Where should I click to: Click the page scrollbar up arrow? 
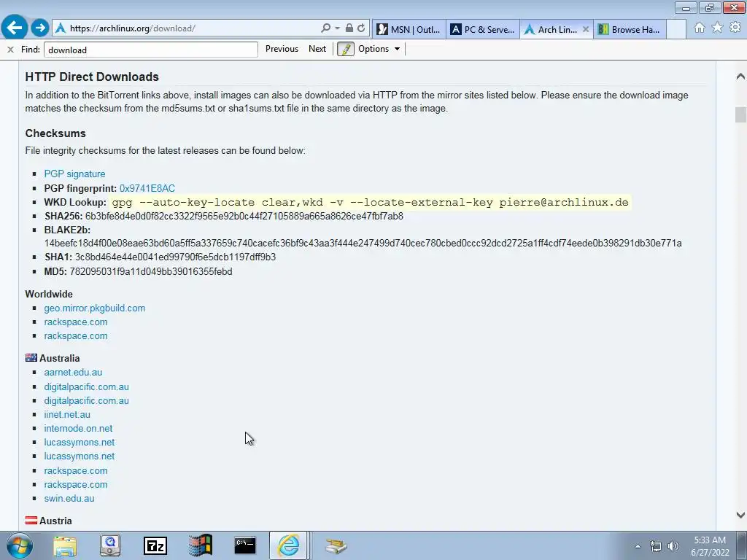coord(740,76)
